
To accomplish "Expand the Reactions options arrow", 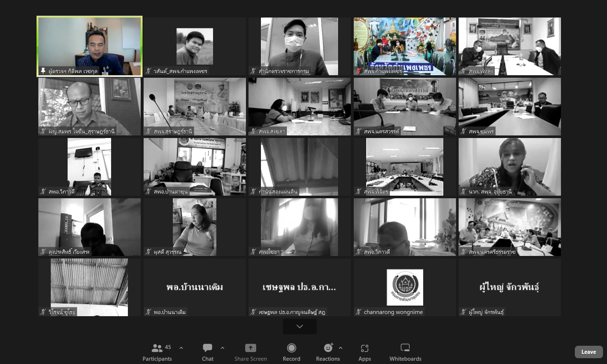I will pyautogui.click(x=341, y=348).
